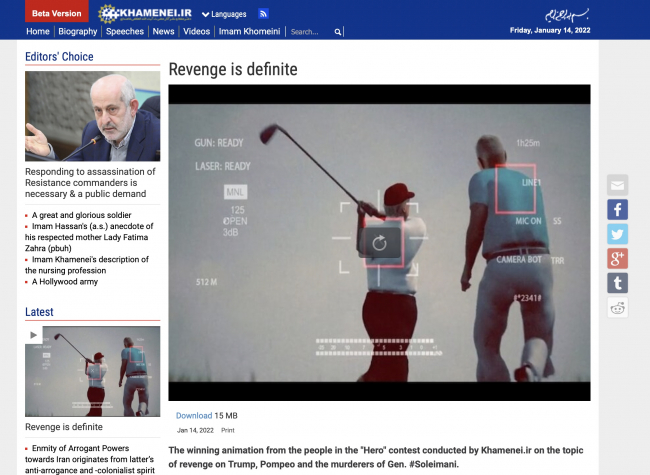Image resolution: width=650 pixels, height=475 pixels.
Task: Share via the email envelope icon
Action: [617, 185]
